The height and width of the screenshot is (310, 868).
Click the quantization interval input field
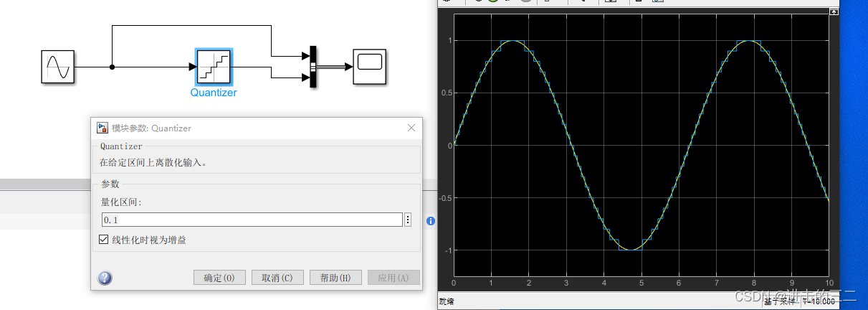pos(252,220)
